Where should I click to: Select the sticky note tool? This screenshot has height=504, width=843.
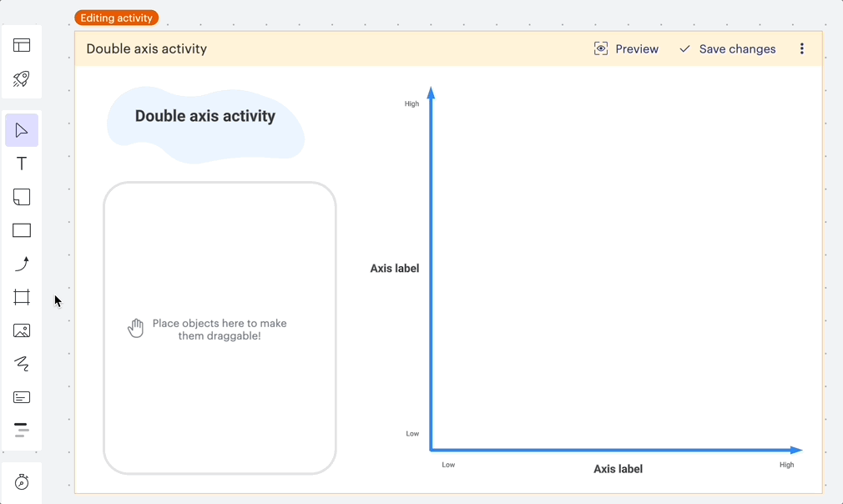pos(21,197)
